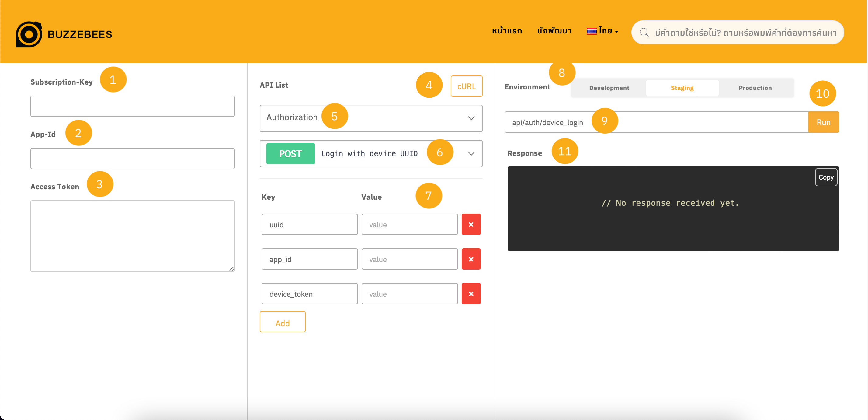Remove the device_token key row
Screen dimensions: 868x420
point(471,294)
